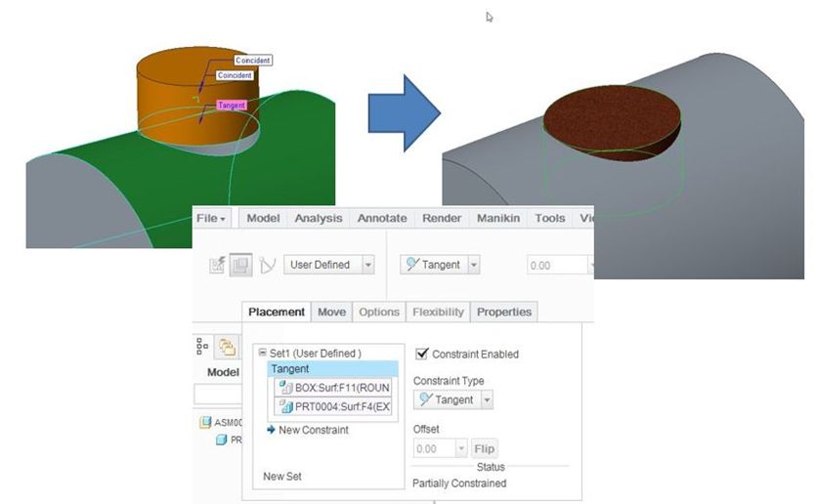
Task: Uncheck the Constraint Enabled checkbox
Action: pos(422,355)
